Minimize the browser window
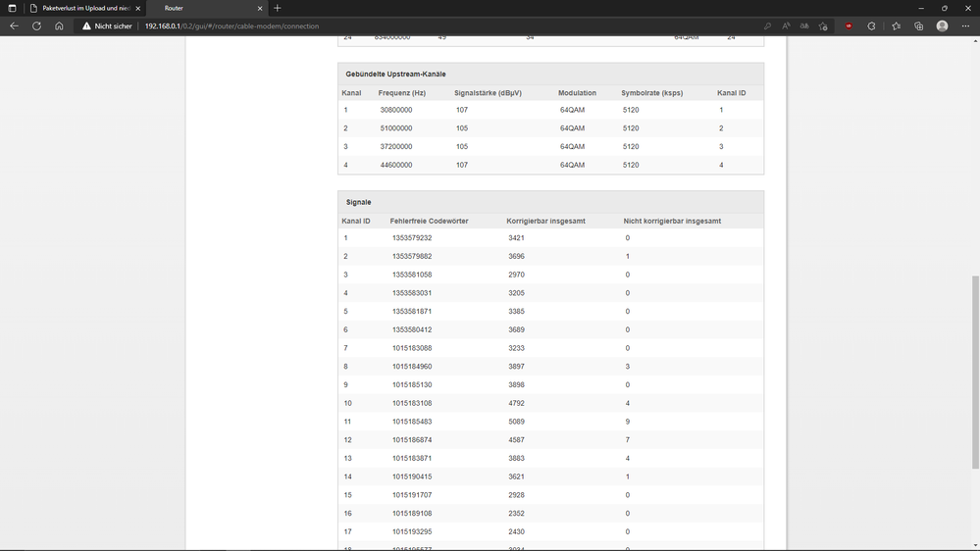The image size is (980, 551). 920,8
